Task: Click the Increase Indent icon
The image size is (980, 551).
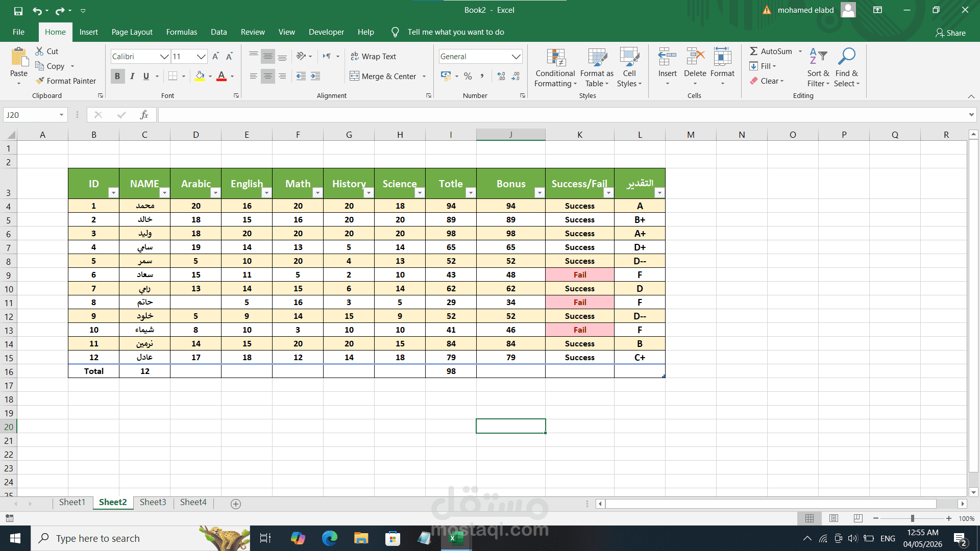Action: click(315, 76)
